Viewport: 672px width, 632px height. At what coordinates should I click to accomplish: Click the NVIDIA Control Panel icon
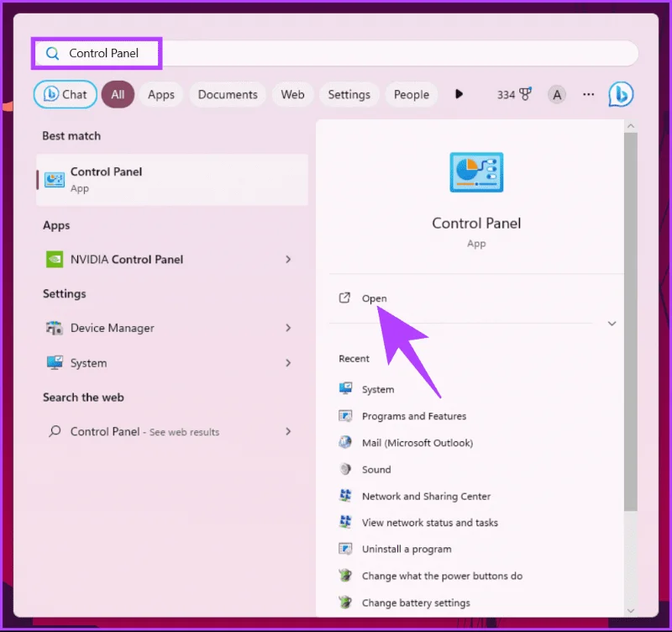click(x=55, y=260)
